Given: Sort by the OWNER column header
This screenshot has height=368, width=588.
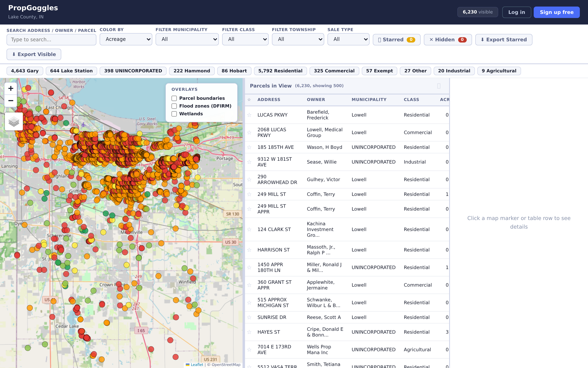Looking at the screenshot, I should click(316, 100).
